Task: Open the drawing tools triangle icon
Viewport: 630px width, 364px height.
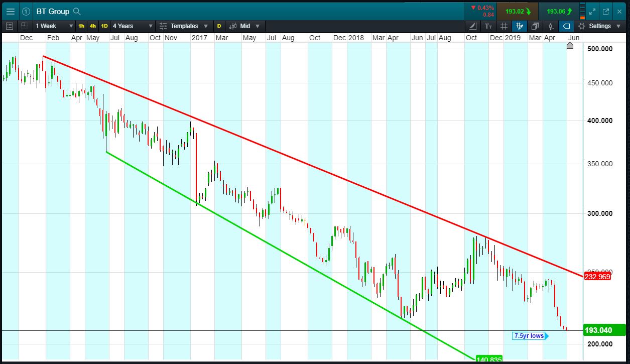Action: [x=473, y=26]
